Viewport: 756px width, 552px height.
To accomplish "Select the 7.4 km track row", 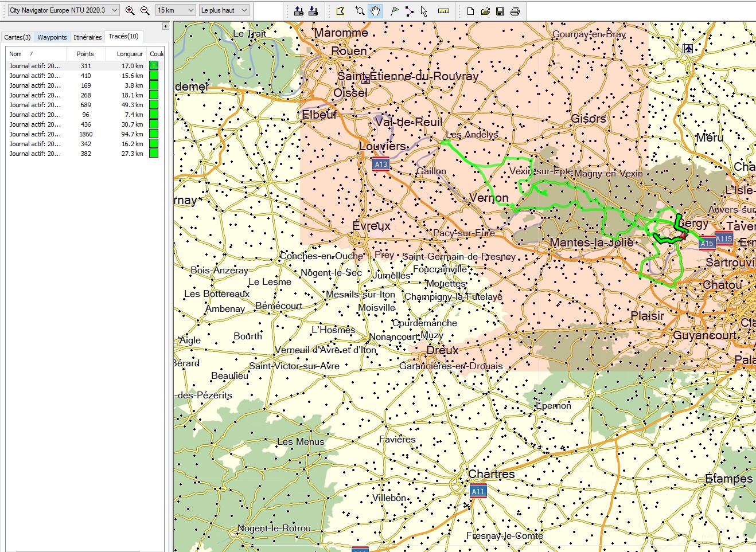I will pos(85,115).
